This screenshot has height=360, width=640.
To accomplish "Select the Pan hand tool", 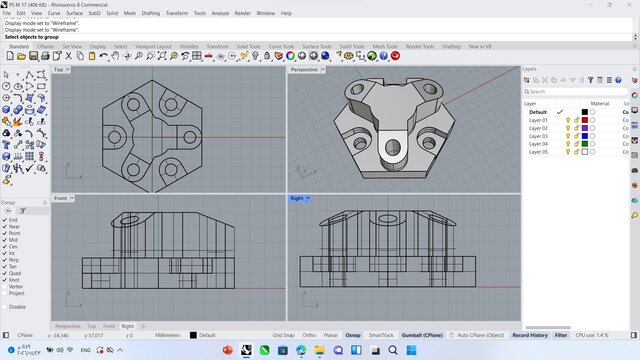I will click(115, 56).
